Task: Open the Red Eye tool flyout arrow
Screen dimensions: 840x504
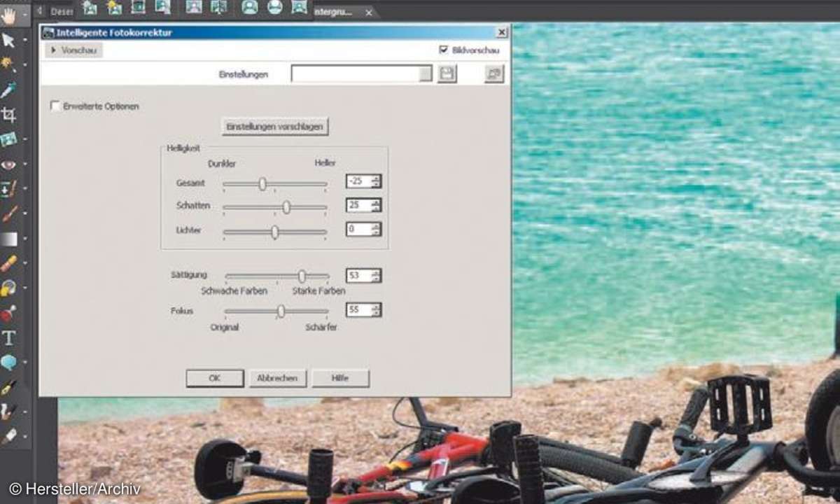Action: [26, 164]
